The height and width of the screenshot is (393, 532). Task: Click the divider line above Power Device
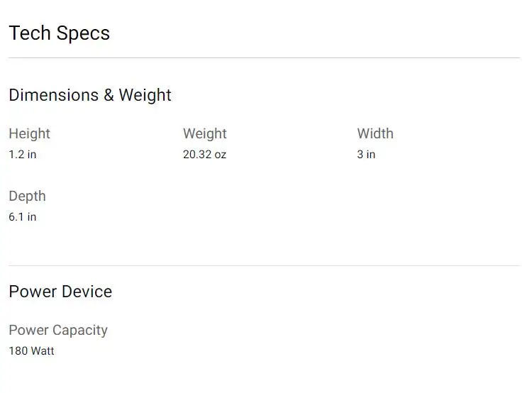(x=264, y=265)
